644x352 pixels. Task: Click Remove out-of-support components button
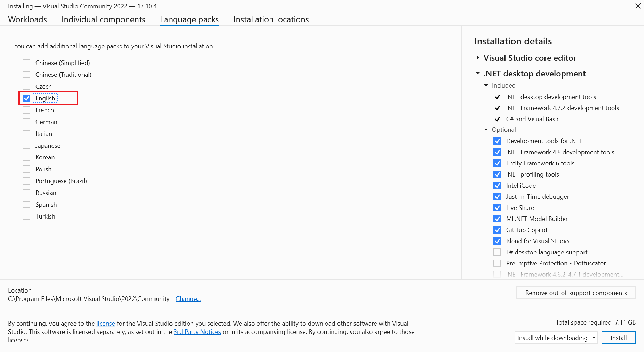pyautogui.click(x=576, y=293)
